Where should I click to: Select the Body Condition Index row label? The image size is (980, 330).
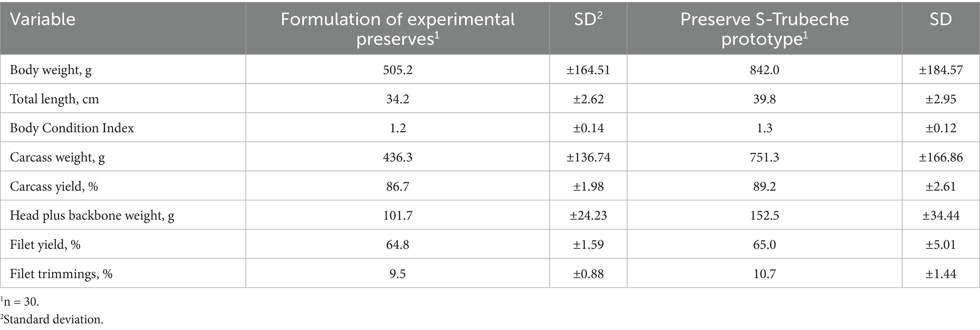tap(72, 128)
